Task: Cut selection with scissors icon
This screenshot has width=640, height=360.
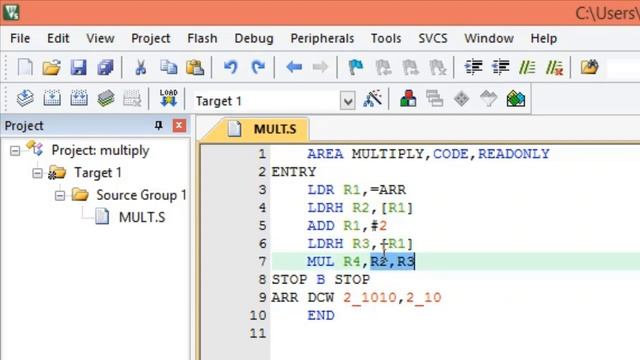Action: pos(141,67)
